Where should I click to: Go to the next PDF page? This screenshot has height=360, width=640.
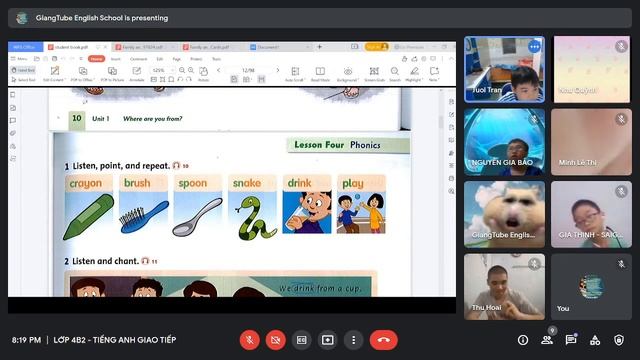point(278,70)
